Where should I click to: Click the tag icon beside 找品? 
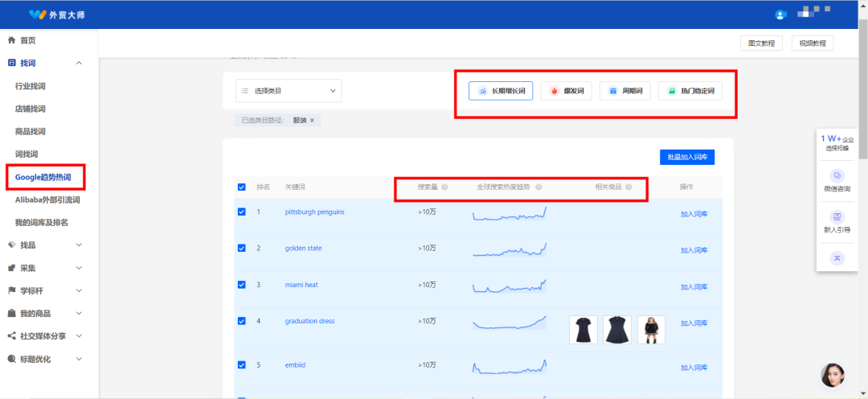click(11, 245)
